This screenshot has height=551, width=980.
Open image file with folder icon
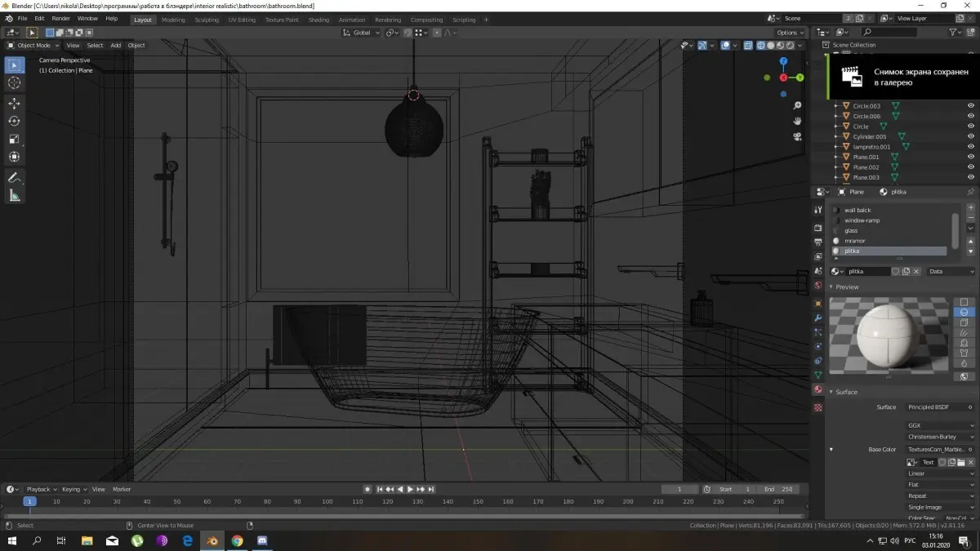961,462
